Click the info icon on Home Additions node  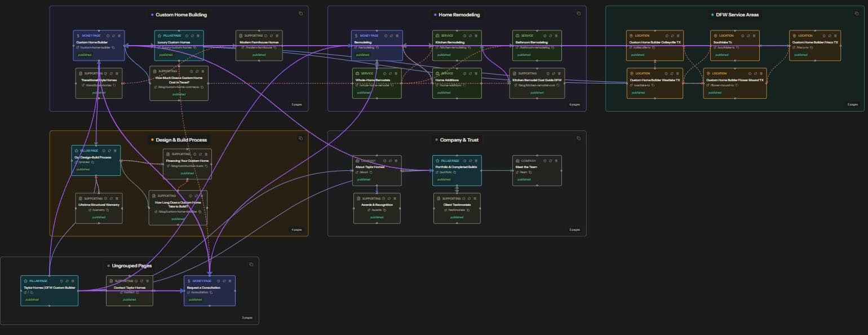click(x=464, y=73)
